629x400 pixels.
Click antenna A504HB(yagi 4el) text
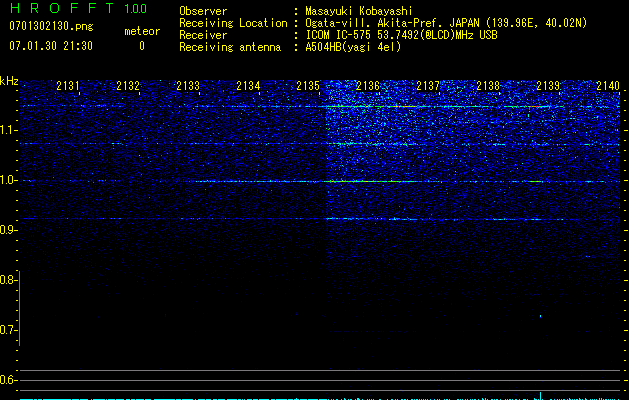[x=353, y=47]
